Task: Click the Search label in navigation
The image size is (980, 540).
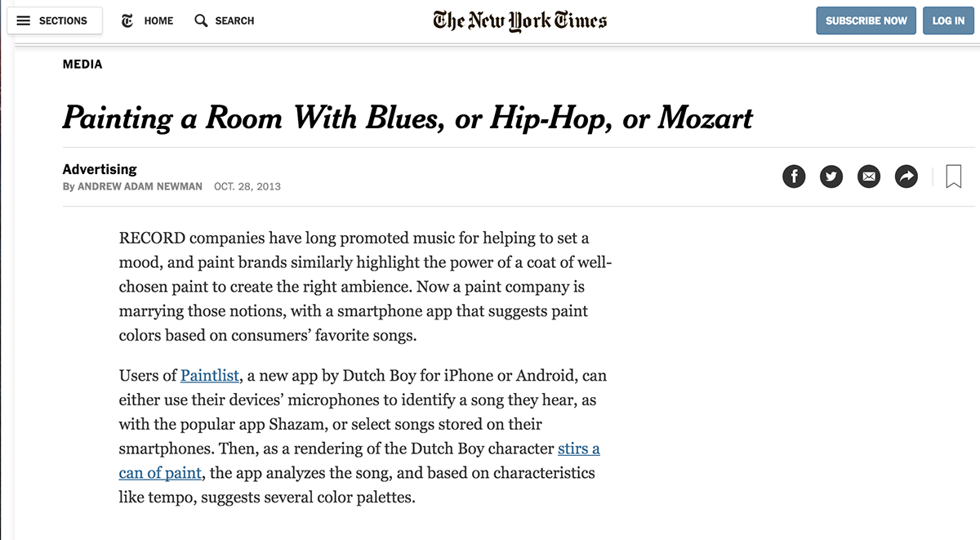Action: [234, 20]
